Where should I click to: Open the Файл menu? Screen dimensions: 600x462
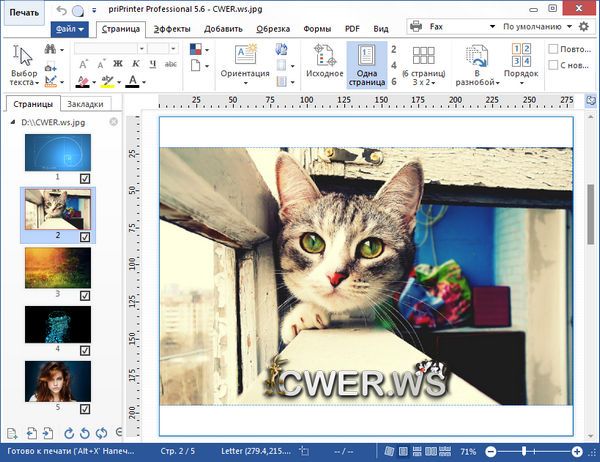pos(69,30)
